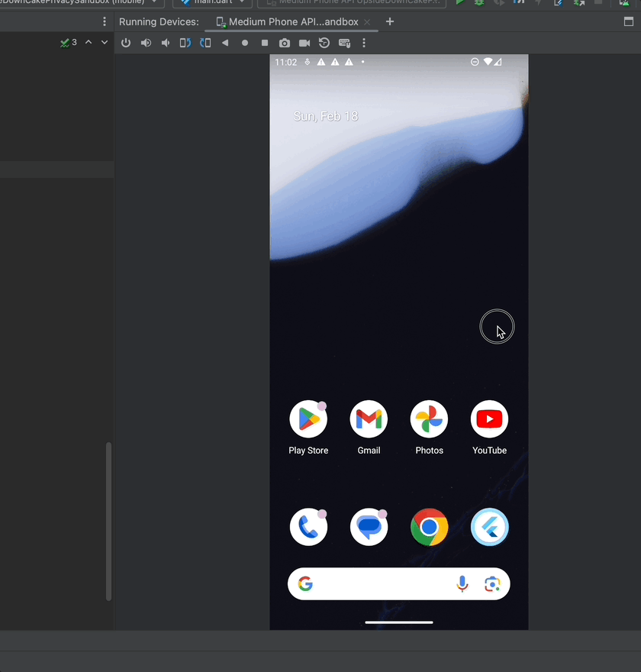Click the Gmail label text
Image resolution: width=641 pixels, height=672 pixels.
(369, 451)
